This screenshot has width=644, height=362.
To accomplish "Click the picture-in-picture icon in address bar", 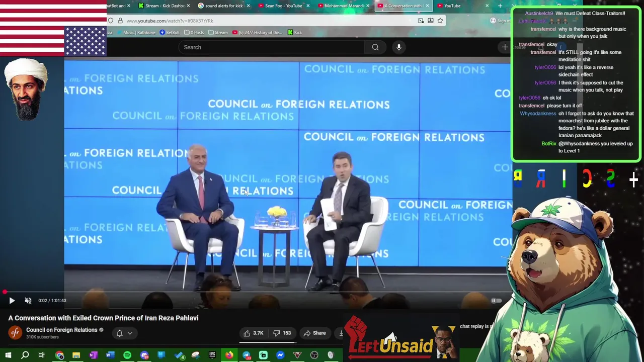I will [421, 21].
